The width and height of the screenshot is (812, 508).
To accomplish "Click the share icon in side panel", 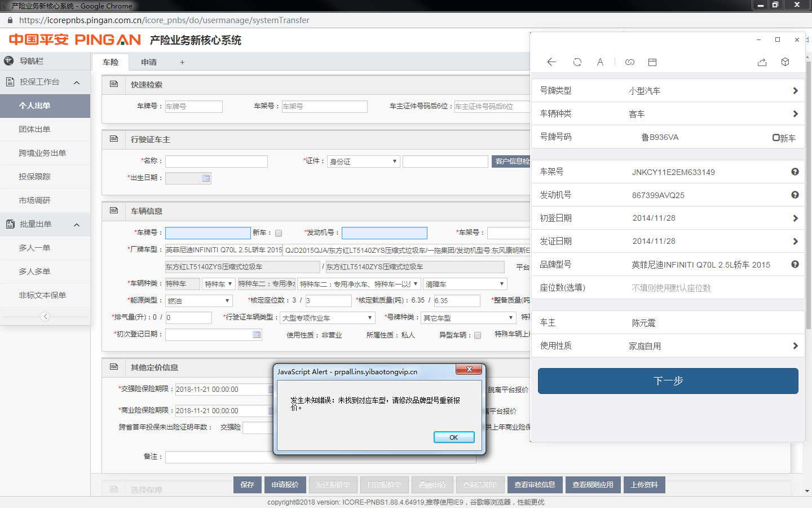I will (x=762, y=62).
